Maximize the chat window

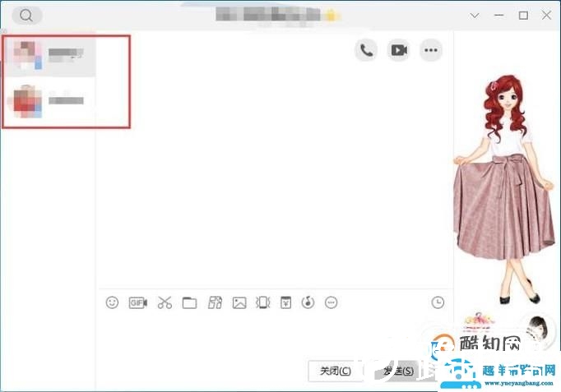tap(523, 16)
